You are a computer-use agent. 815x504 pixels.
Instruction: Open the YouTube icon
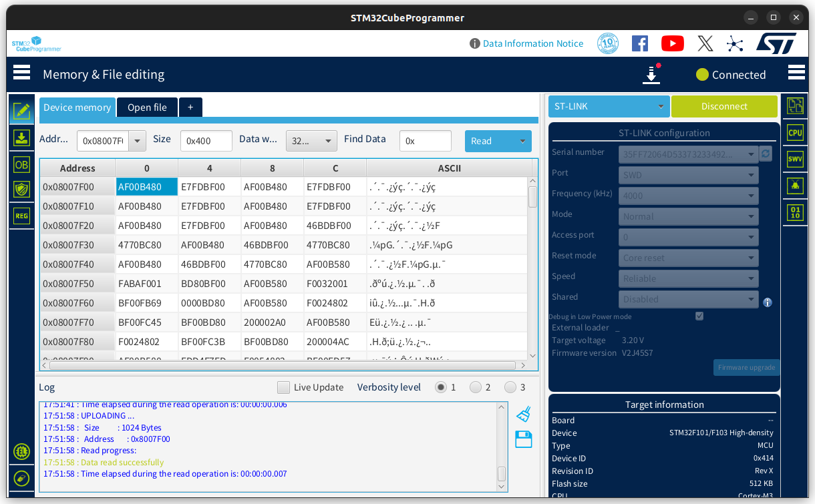(673, 43)
